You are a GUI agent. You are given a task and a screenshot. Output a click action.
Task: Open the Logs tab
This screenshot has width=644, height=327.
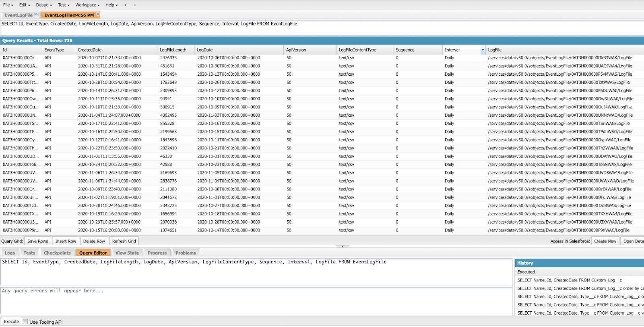click(x=10, y=253)
